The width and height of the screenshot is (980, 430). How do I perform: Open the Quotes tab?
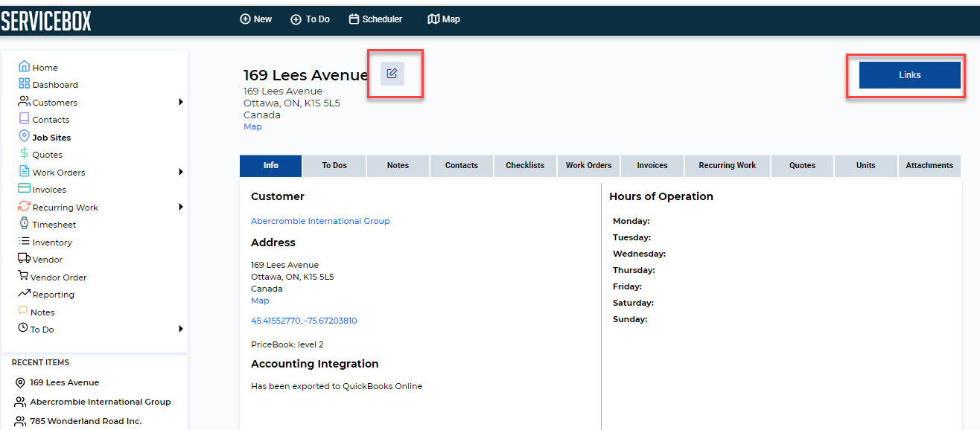tap(802, 166)
